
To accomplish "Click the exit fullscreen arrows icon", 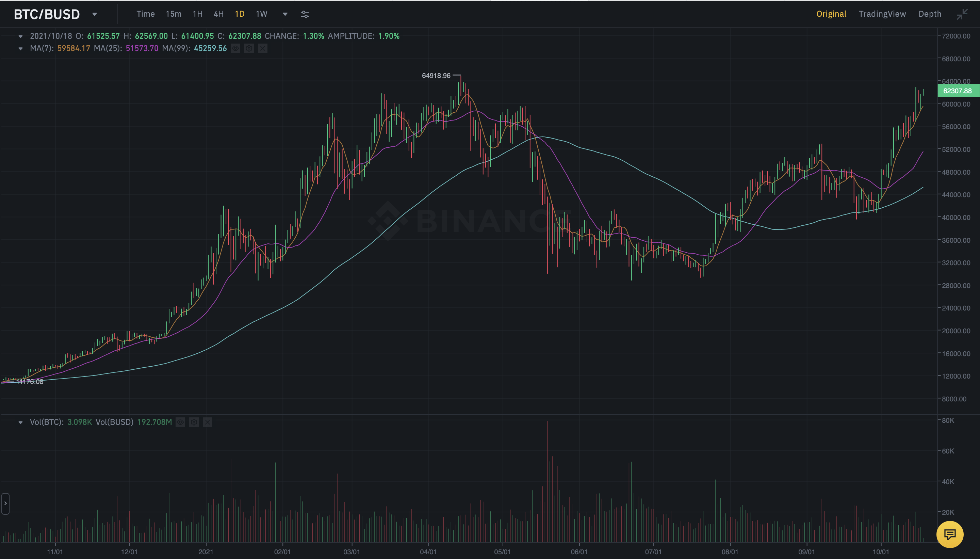I will coord(962,14).
